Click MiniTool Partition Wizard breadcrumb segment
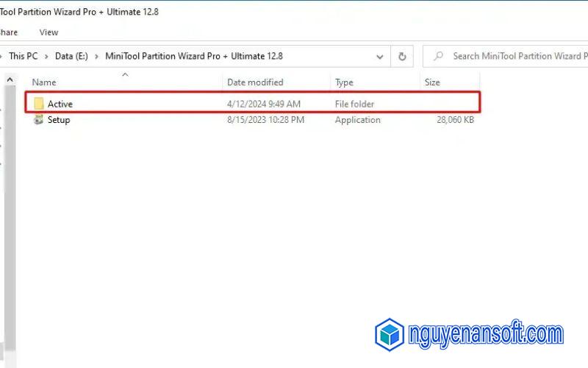 tap(194, 56)
